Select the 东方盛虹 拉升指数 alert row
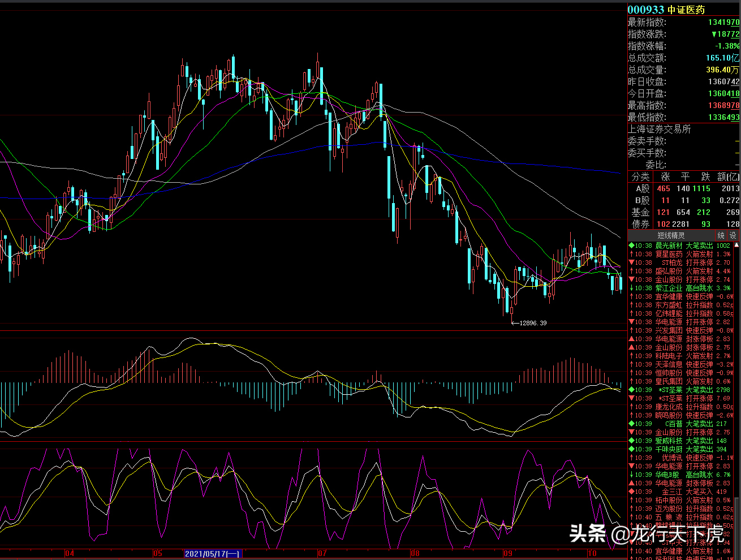The image size is (741, 560). coord(680,305)
